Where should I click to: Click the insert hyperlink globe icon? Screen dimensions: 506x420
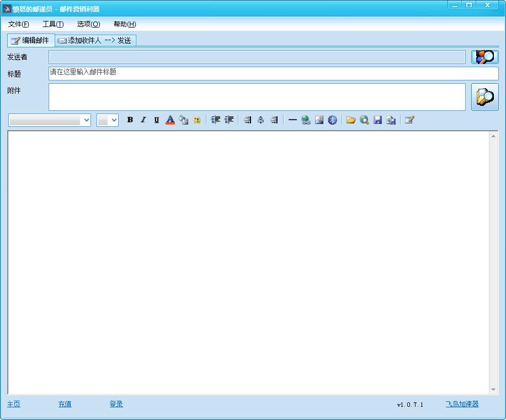pyautogui.click(x=306, y=120)
